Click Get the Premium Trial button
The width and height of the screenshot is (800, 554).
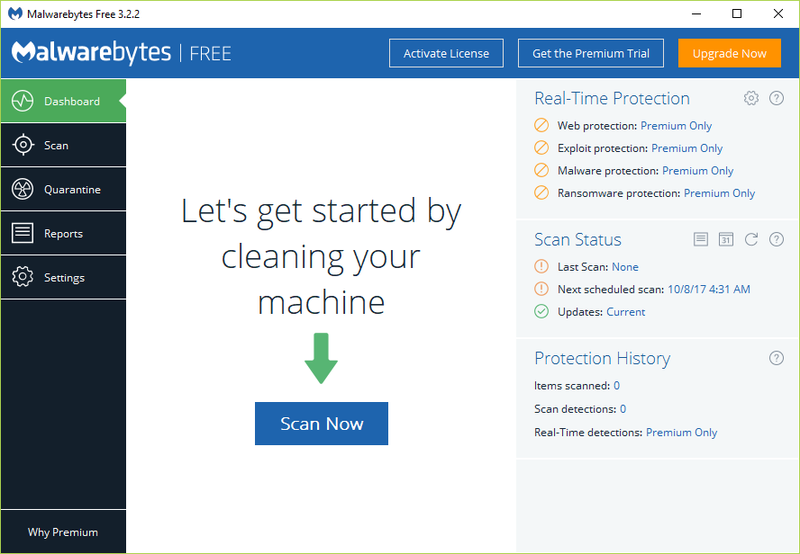[591, 53]
